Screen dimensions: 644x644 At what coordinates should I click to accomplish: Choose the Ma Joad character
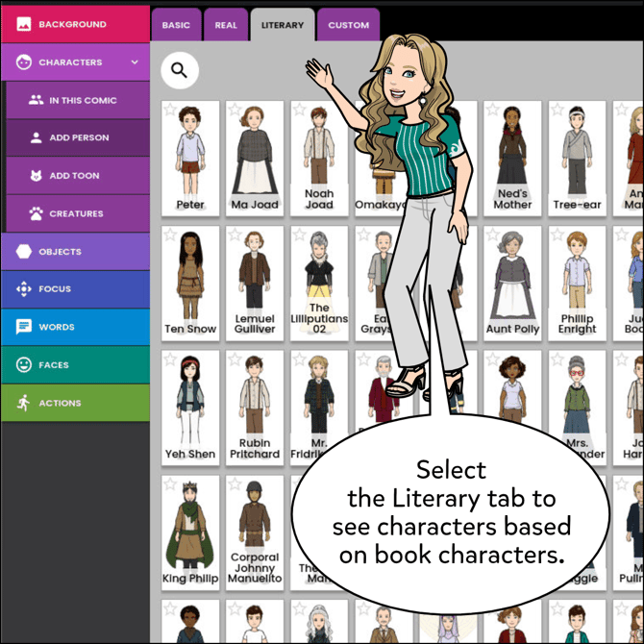[x=255, y=159]
